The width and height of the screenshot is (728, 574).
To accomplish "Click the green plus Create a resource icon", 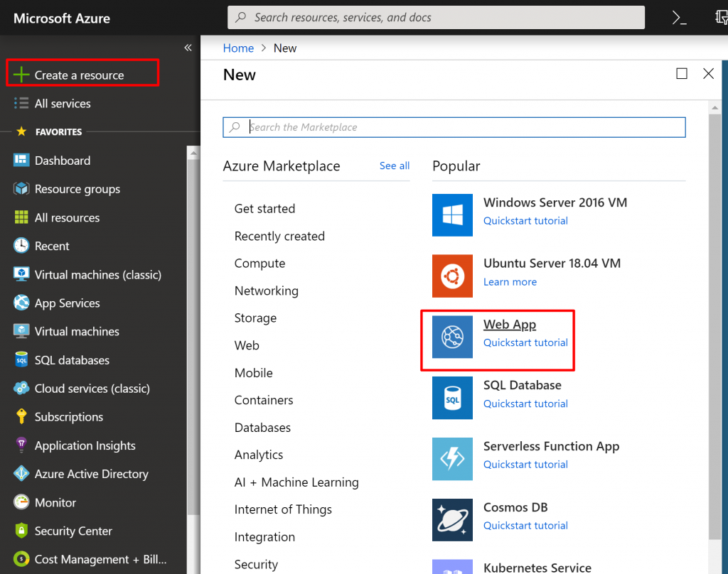I will tap(21, 75).
